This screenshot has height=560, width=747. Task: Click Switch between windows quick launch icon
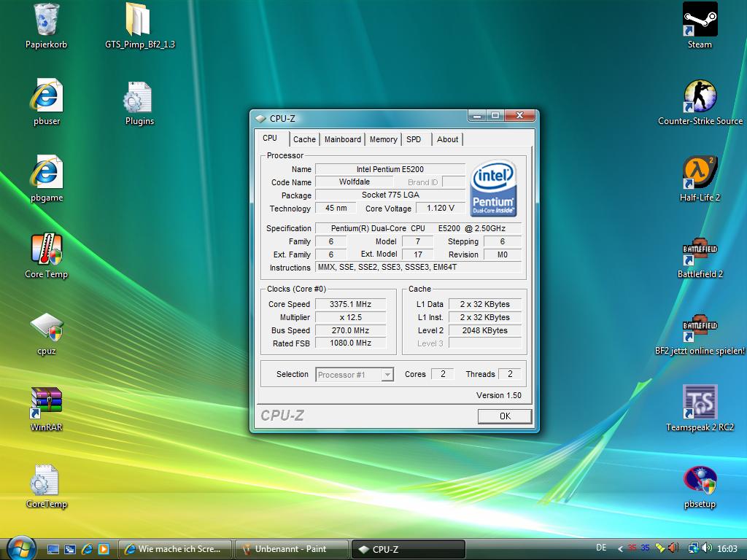pyautogui.click(x=69, y=550)
